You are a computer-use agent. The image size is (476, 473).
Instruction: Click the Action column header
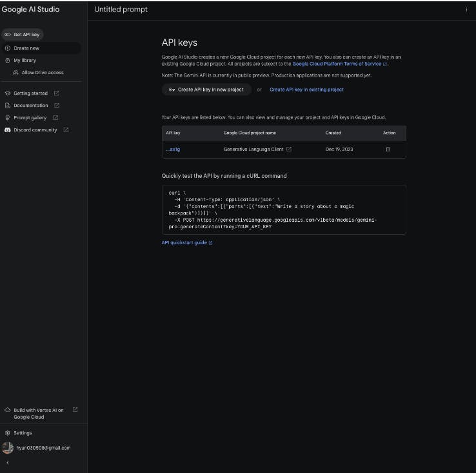click(x=389, y=133)
